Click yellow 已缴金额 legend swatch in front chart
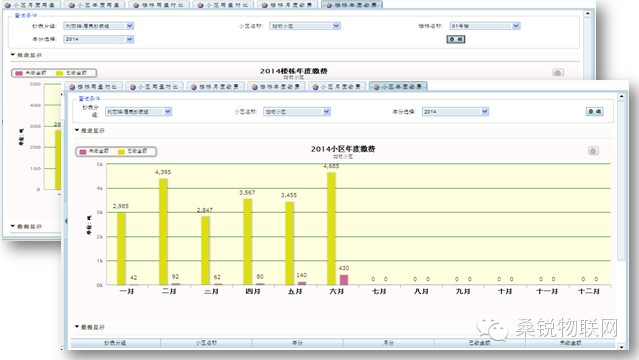This screenshot has height=360, width=639. coord(121,152)
